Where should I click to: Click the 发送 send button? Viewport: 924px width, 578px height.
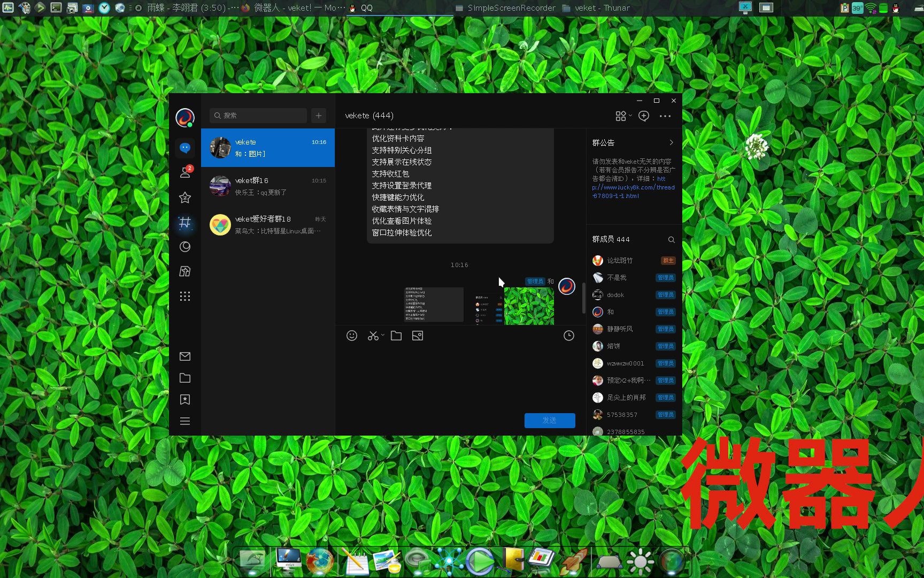point(550,420)
